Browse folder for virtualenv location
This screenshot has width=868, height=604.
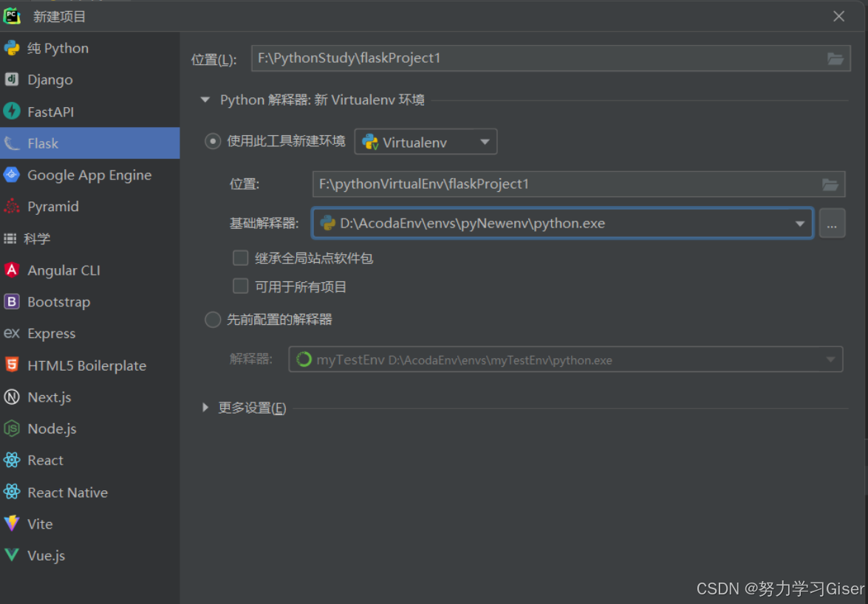[x=830, y=185]
